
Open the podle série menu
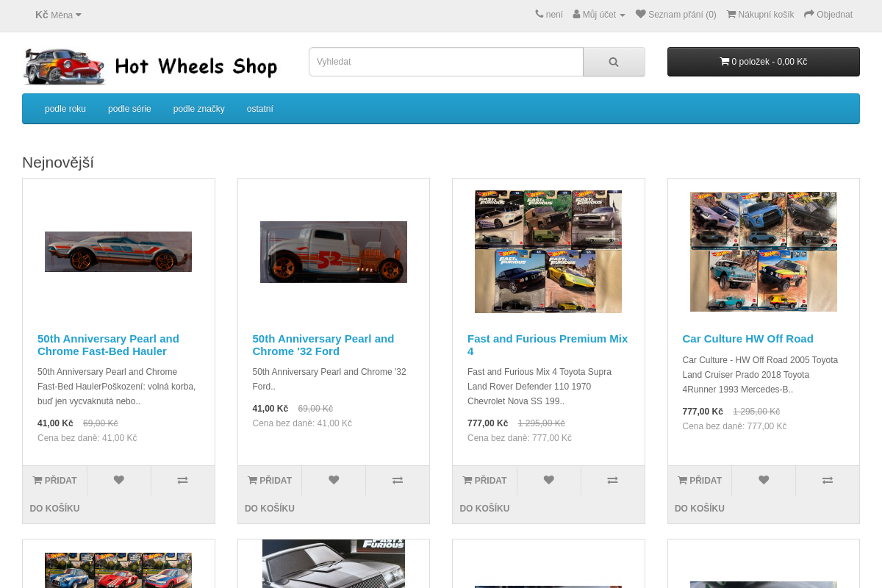129,108
